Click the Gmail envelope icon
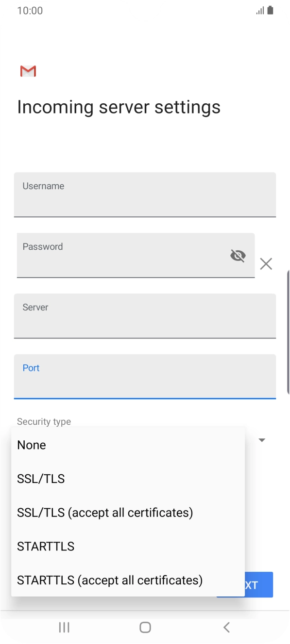This screenshot has width=290, height=644. point(28,71)
